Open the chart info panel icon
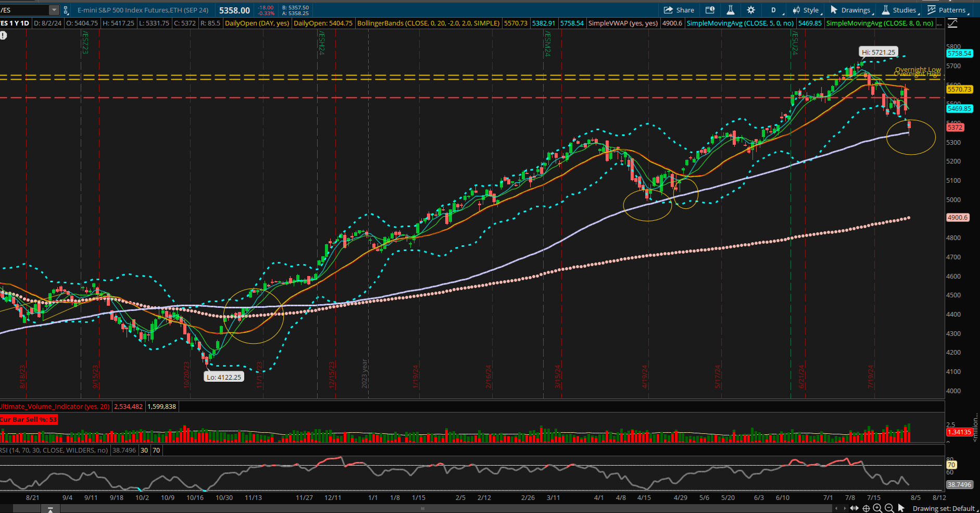The width and height of the screenshot is (980, 513). (x=710, y=10)
